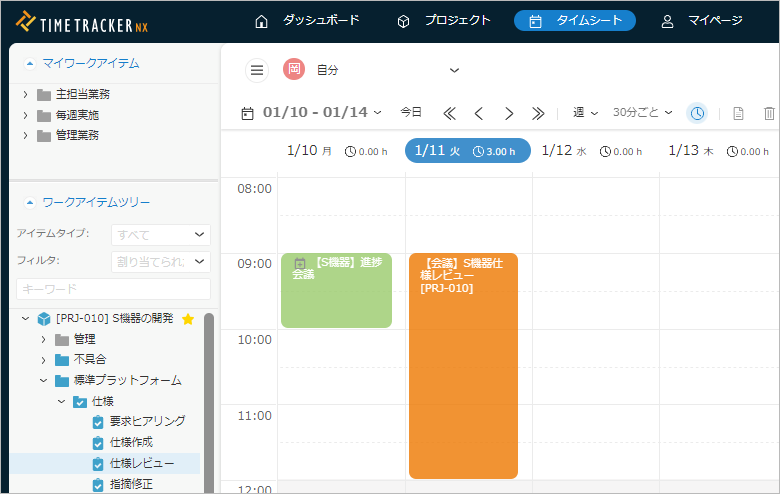Image resolution: width=780 pixels, height=494 pixels.
Task: Open the プロジェクト tab
Action: click(443, 21)
